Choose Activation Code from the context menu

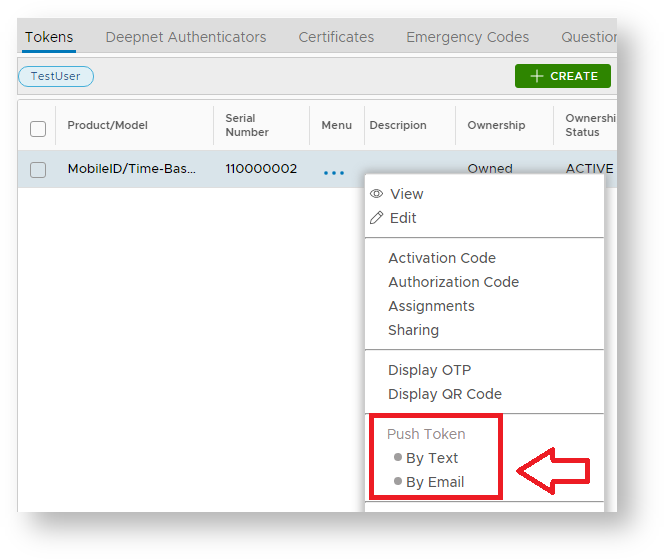tap(442, 258)
